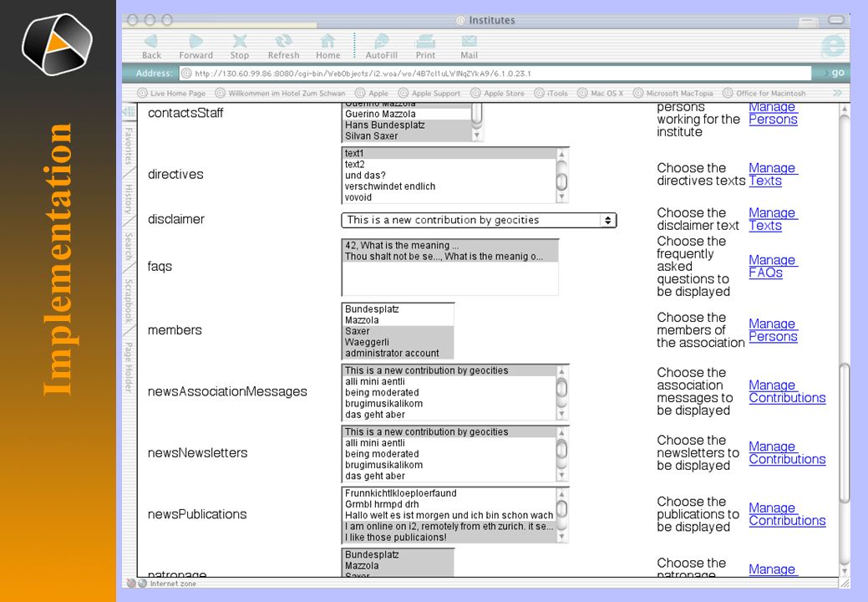Select 'und das?' in directives list

point(449,176)
